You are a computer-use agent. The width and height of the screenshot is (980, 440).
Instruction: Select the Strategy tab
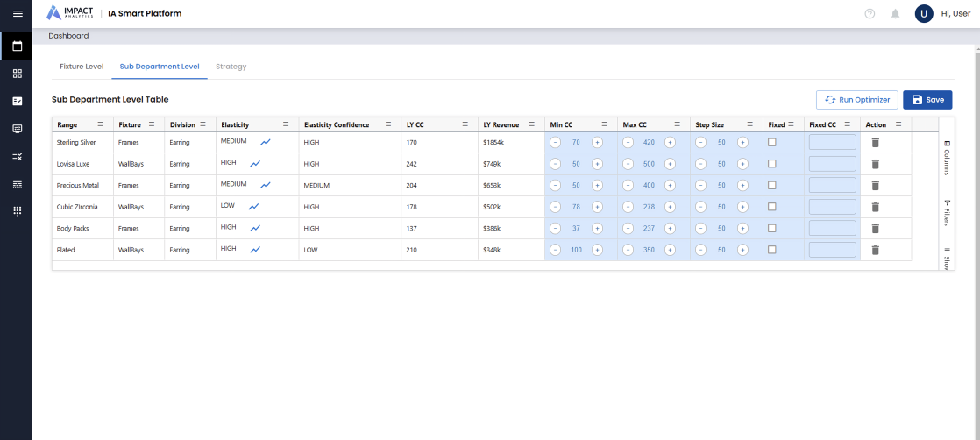click(x=231, y=67)
